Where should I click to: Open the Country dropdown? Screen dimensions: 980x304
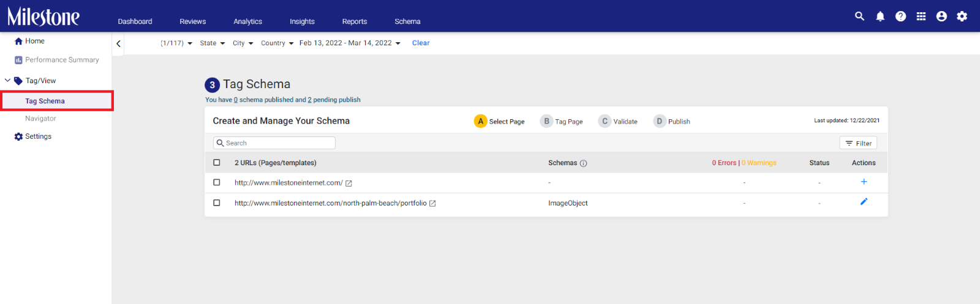tap(277, 43)
